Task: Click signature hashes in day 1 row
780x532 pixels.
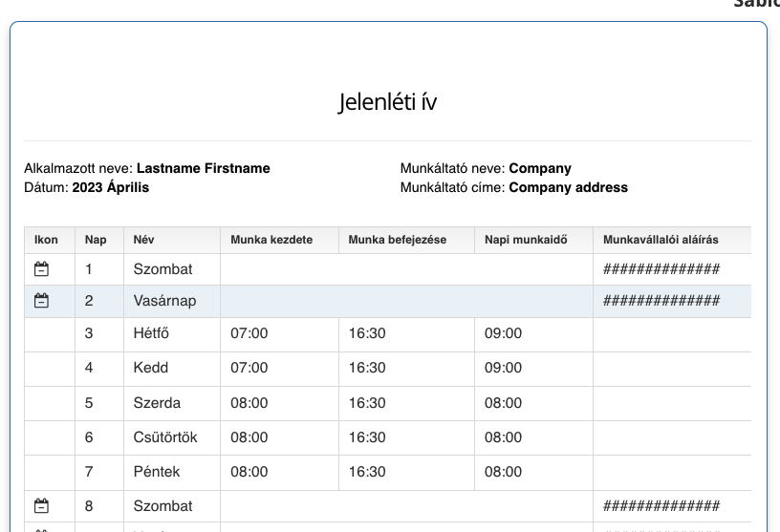Action: point(661,269)
